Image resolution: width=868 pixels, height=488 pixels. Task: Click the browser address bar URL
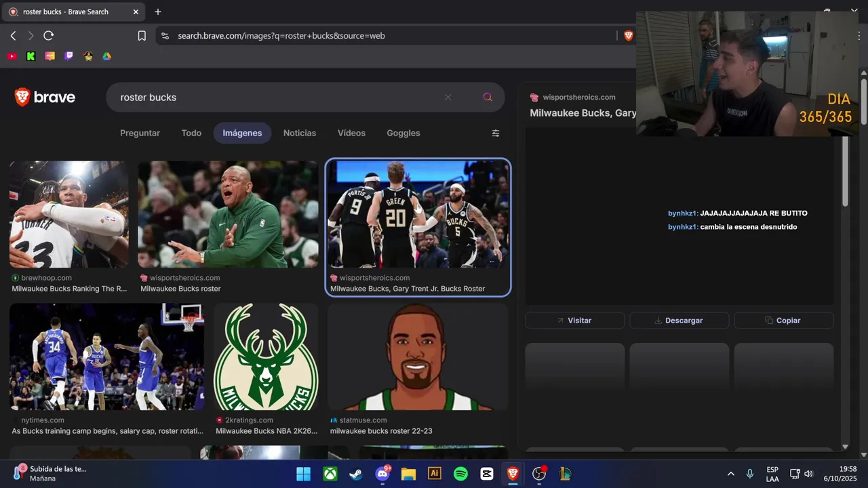(x=281, y=36)
